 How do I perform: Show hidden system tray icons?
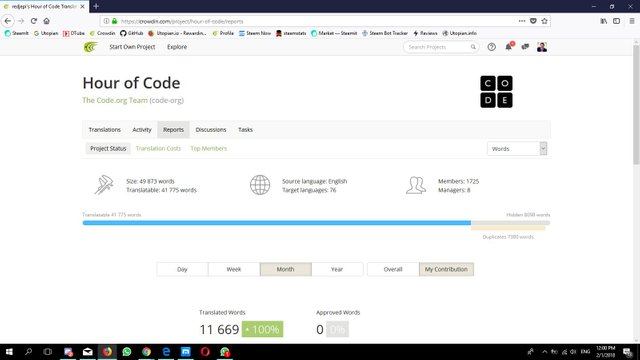tap(544, 351)
